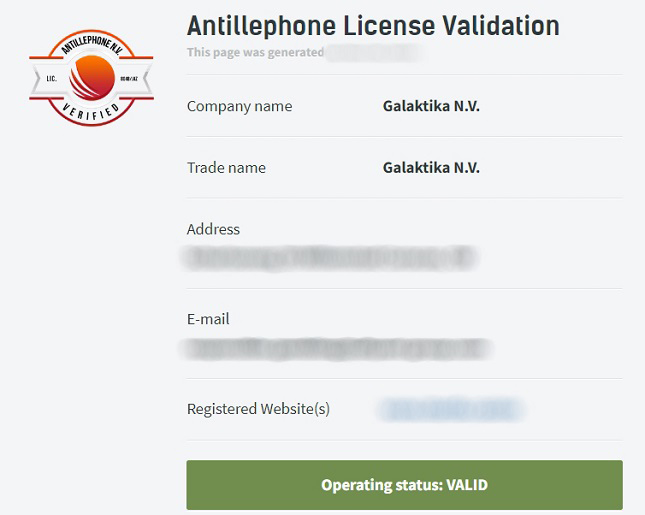Click the ANTILLEPHONE N.V. arc text on the badge
The height and width of the screenshot is (515, 645).
coord(91,44)
